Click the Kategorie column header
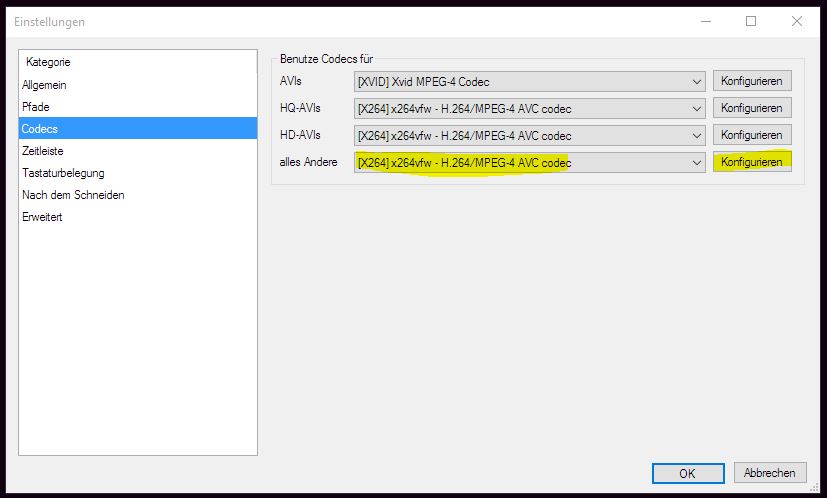Viewport: 827px width, 498px height. pyautogui.click(x=48, y=62)
